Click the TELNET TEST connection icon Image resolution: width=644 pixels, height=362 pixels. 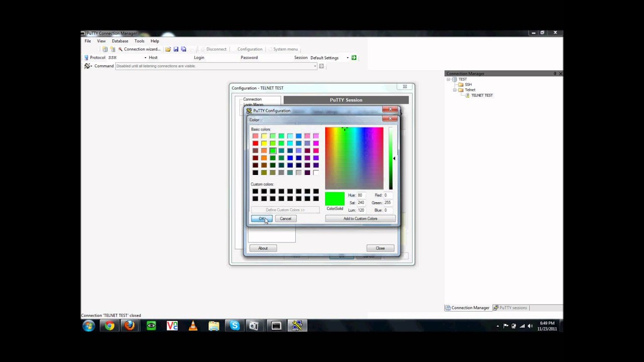(467, 95)
